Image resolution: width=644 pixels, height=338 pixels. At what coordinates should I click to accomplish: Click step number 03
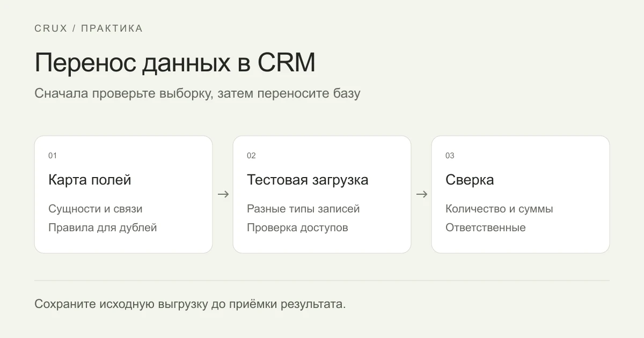coord(450,156)
